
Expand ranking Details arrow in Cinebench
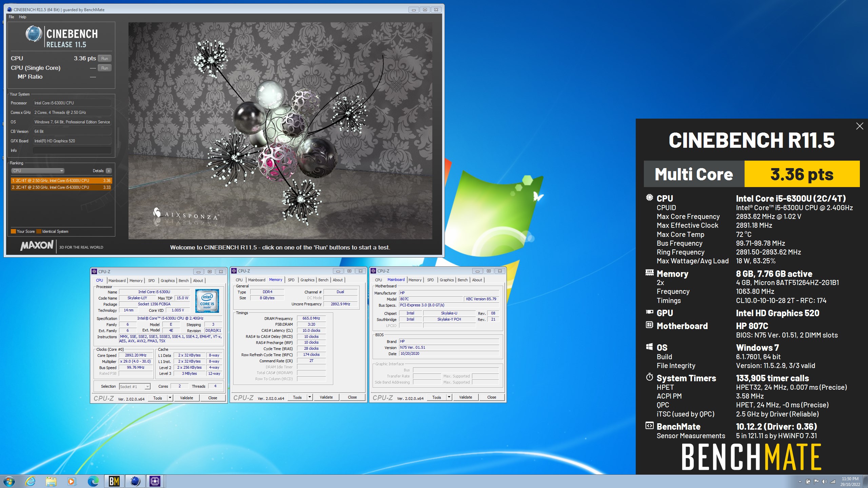[108, 171]
